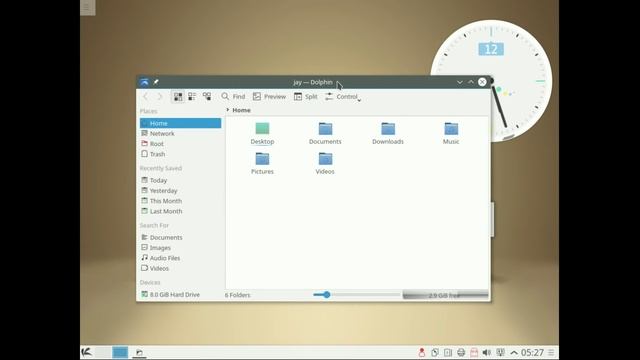Select Last Month under Recently Saved
Screen dimensions: 640x360
(180, 211)
